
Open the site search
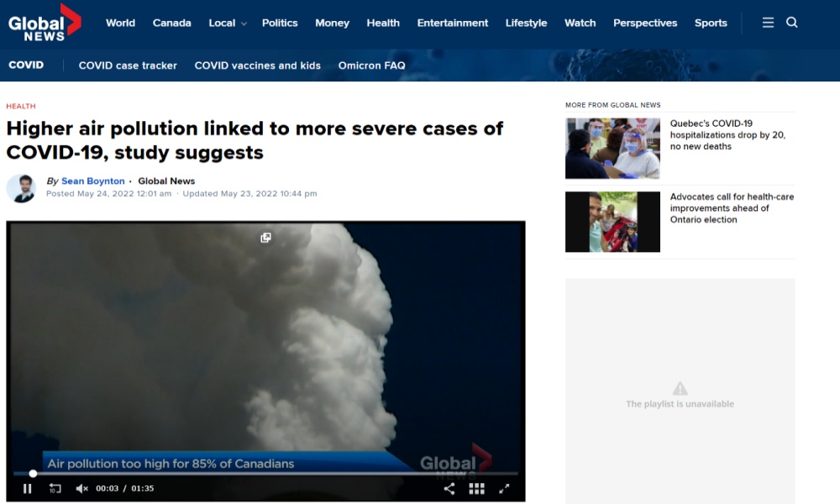pos(792,23)
